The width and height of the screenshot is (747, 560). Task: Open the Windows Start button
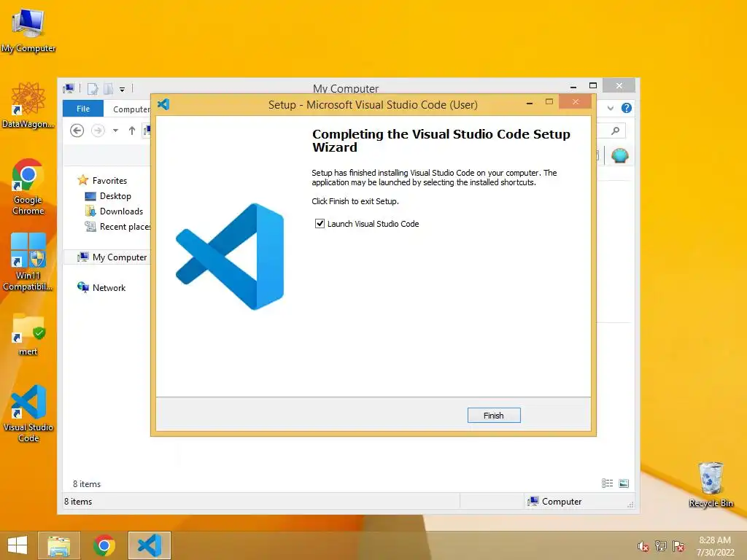pyautogui.click(x=18, y=545)
